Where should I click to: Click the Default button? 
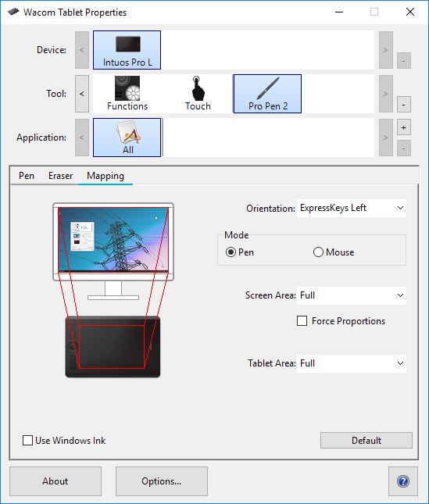click(x=366, y=441)
